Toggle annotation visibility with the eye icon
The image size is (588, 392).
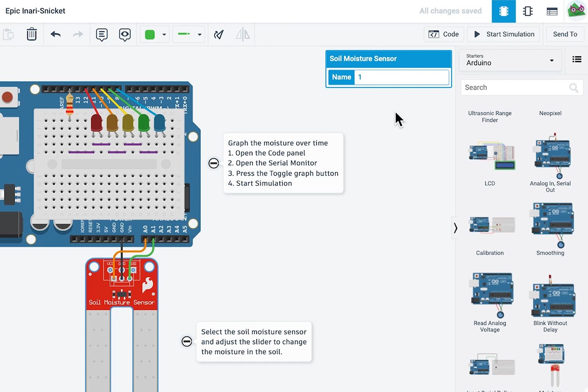(124, 34)
